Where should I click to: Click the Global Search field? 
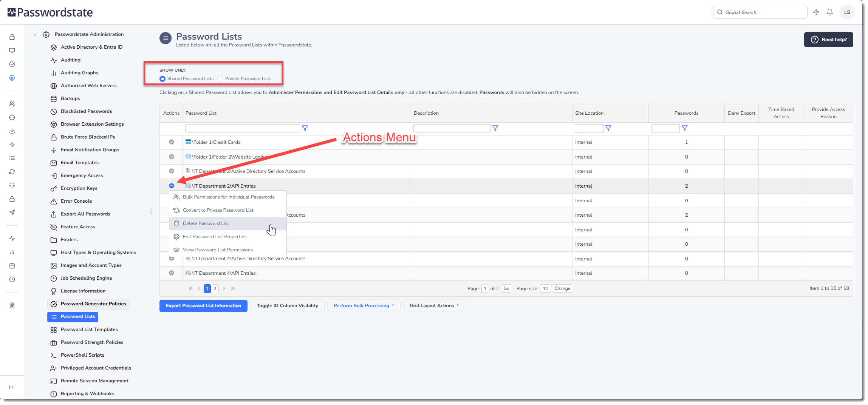tap(760, 12)
